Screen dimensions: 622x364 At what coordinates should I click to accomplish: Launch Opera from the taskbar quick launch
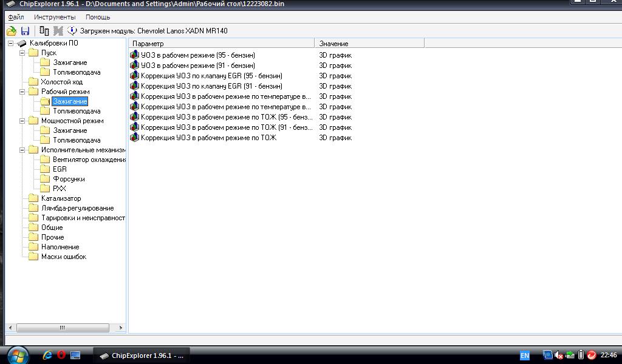(x=61, y=355)
